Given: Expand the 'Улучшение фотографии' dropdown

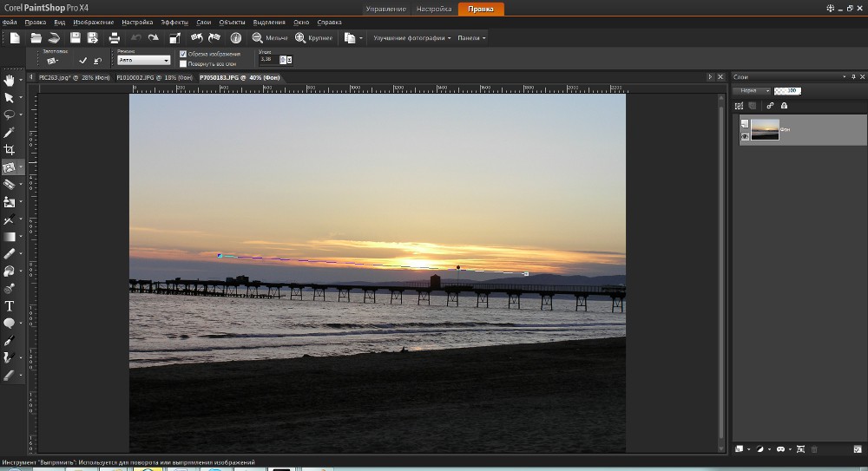Looking at the screenshot, I should (411, 38).
